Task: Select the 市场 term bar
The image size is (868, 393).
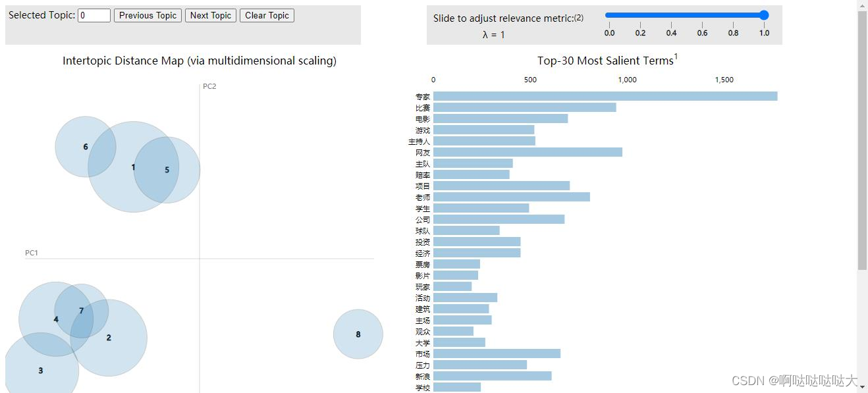Action: (x=497, y=354)
